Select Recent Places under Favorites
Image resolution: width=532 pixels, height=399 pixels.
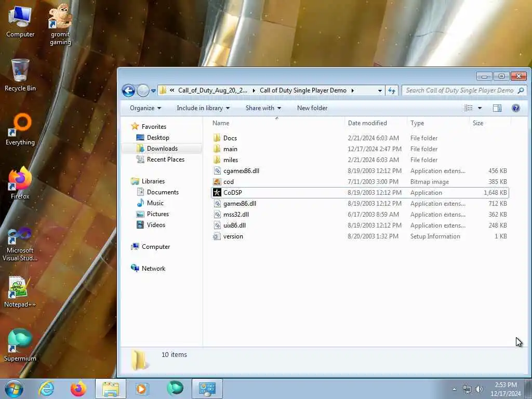click(166, 159)
